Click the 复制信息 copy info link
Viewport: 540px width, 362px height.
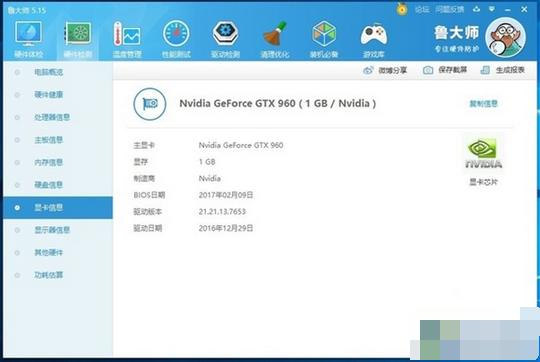pos(484,104)
